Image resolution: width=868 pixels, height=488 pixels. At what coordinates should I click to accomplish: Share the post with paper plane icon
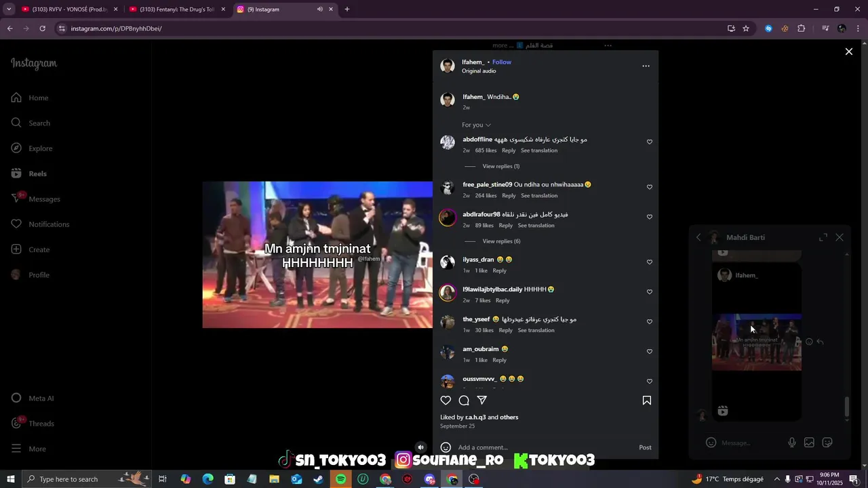pos(482,401)
